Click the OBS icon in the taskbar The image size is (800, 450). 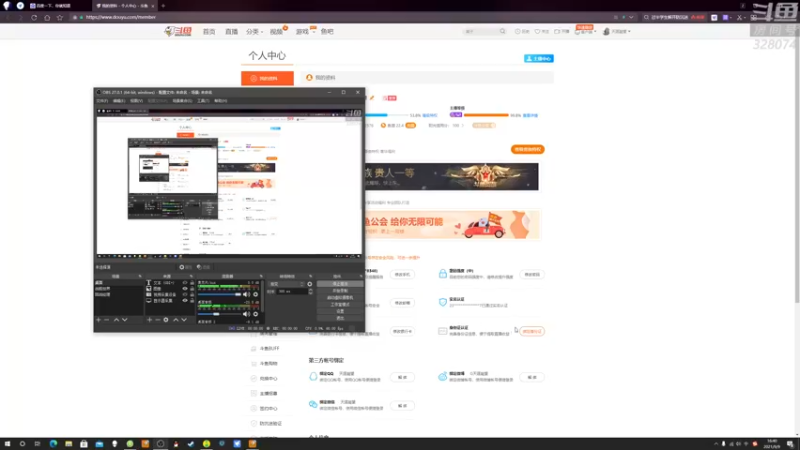pos(160,444)
